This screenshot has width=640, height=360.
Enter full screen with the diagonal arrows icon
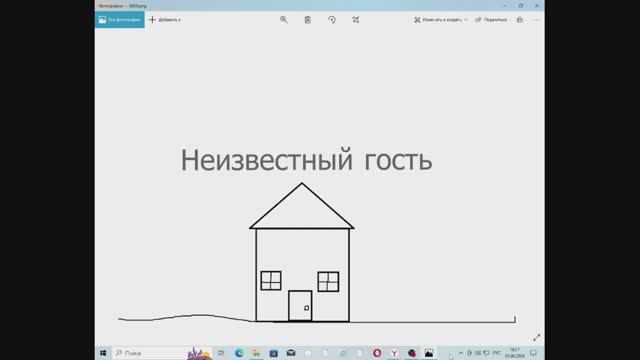click(536, 338)
